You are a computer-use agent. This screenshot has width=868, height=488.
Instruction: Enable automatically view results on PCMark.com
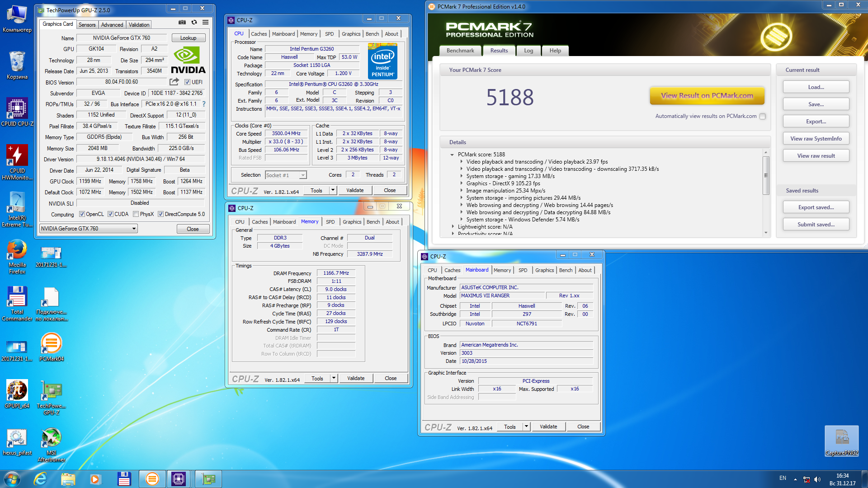coord(763,116)
